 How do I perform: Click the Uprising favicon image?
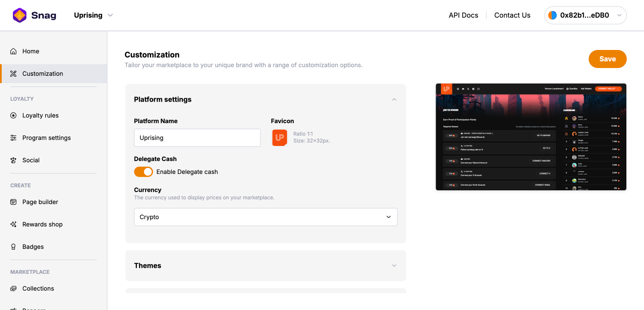[280, 138]
